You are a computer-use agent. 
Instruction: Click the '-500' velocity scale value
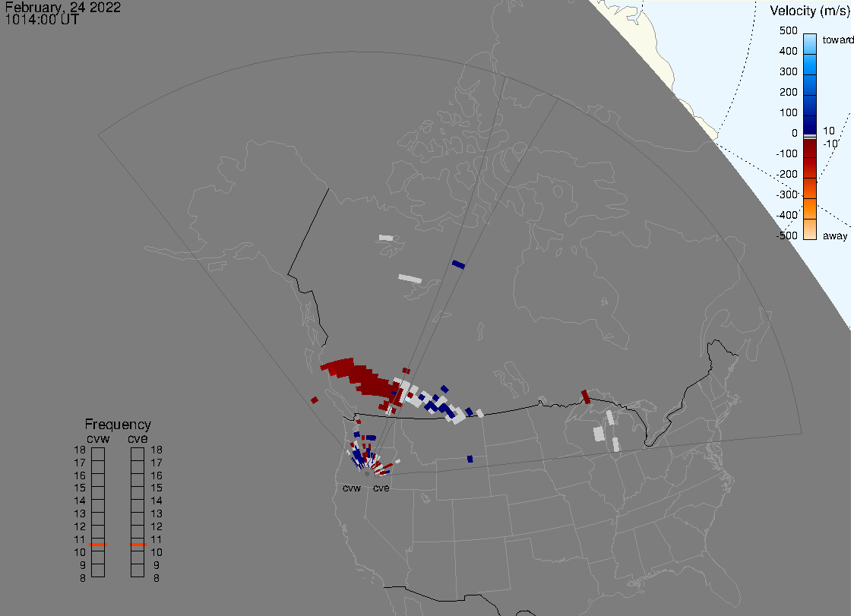coord(786,235)
